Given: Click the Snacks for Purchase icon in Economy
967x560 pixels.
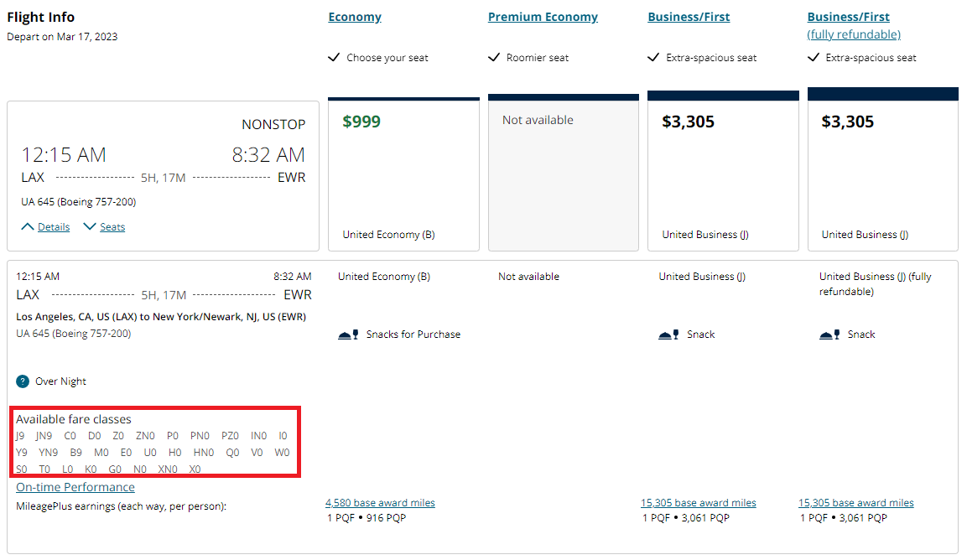Looking at the screenshot, I should click(347, 333).
